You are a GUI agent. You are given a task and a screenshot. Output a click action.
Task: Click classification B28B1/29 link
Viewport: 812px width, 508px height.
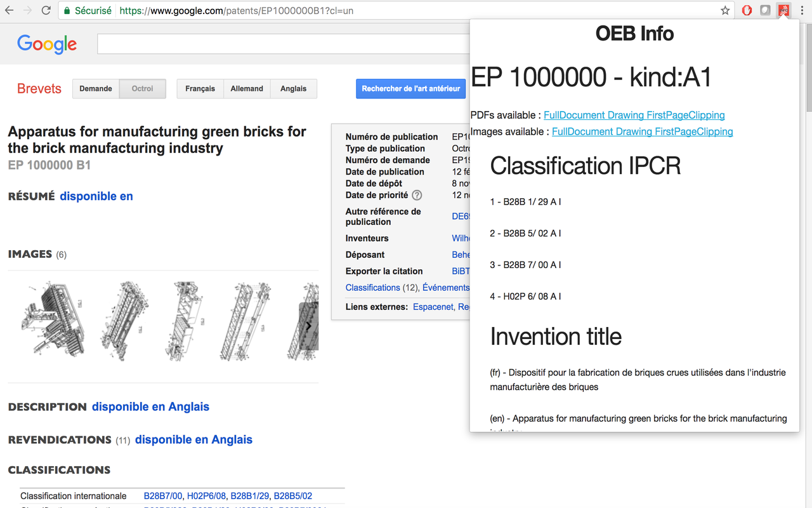click(x=249, y=496)
